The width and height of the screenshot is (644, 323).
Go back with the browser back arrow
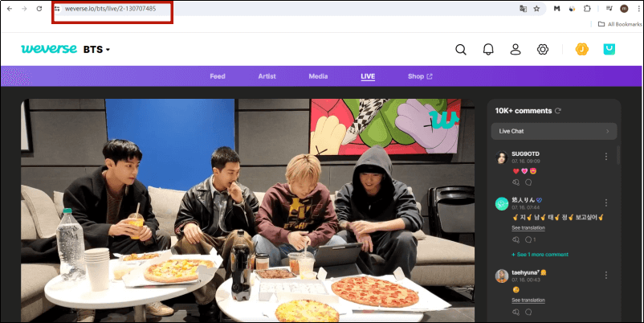10,9
